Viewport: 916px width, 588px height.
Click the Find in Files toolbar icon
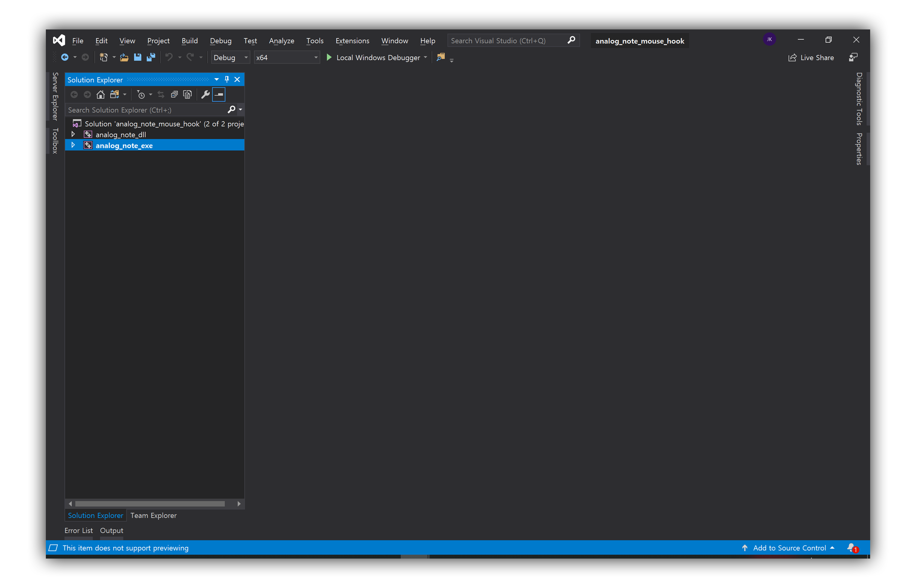pos(441,57)
